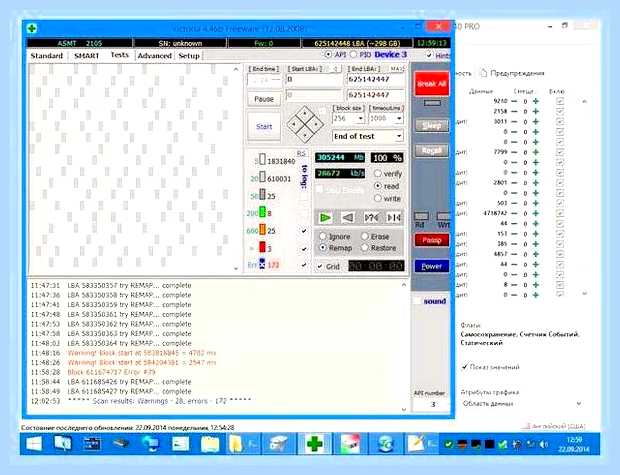The height and width of the screenshot is (475, 620).
Task: Click the Recall button
Action: coord(432,151)
